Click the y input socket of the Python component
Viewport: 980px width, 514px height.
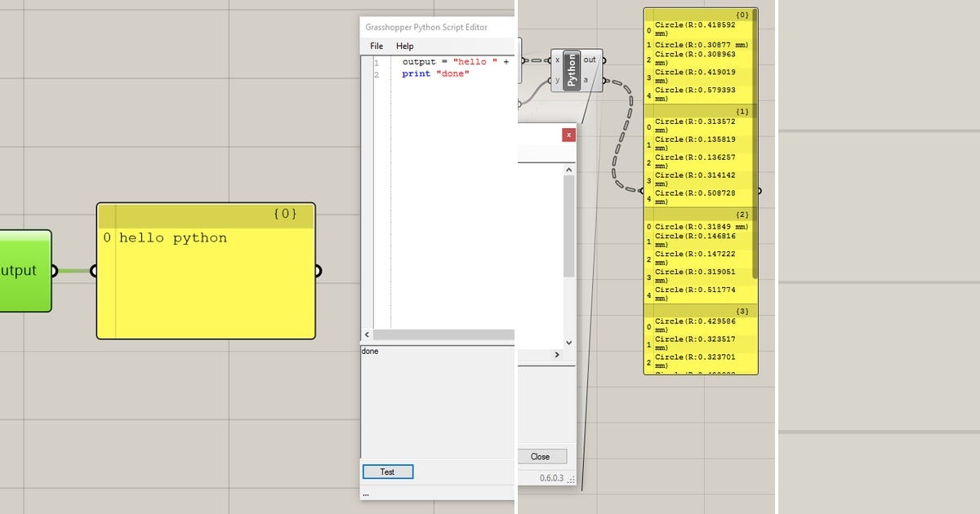(550, 80)
